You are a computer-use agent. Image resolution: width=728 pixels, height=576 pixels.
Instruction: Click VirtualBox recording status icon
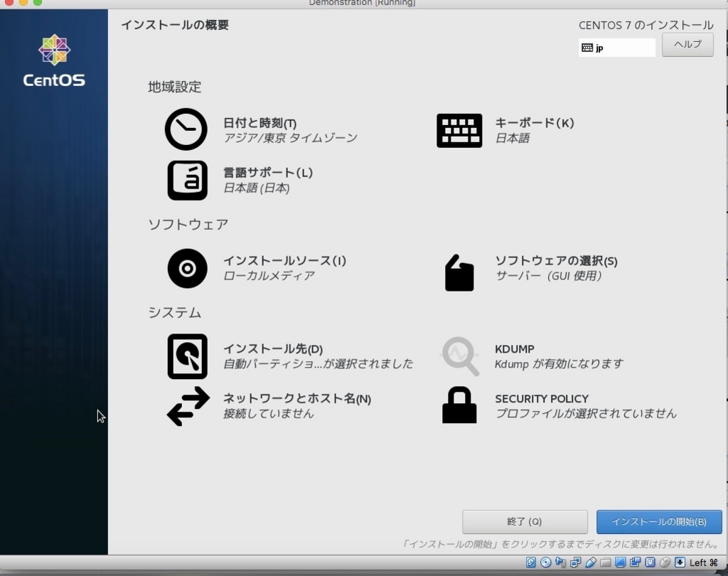click(x=635, y=562)
